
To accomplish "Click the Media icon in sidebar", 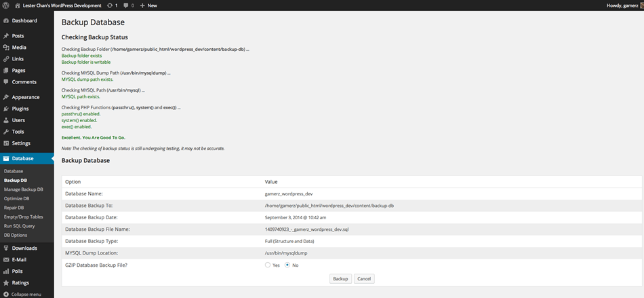I will [x=6, y=48].
